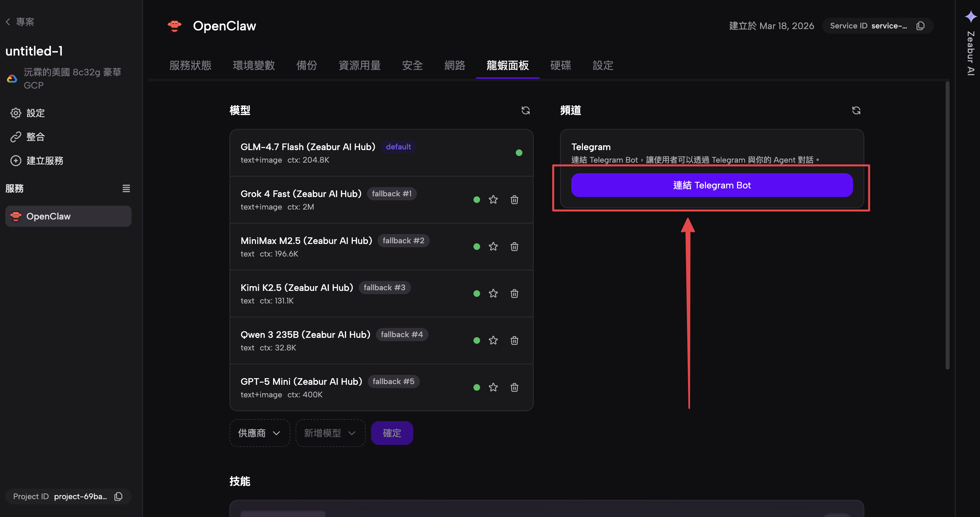Delete the Grok 4 Fast model
This screenshot has height=517, width=980.
pyautogui.click(x=514, y=200)
